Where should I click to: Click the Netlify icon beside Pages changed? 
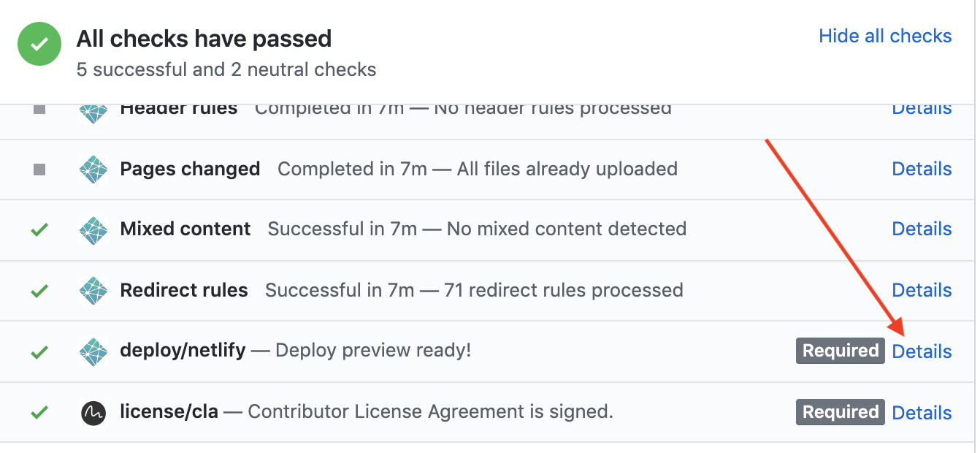point(93,169)
